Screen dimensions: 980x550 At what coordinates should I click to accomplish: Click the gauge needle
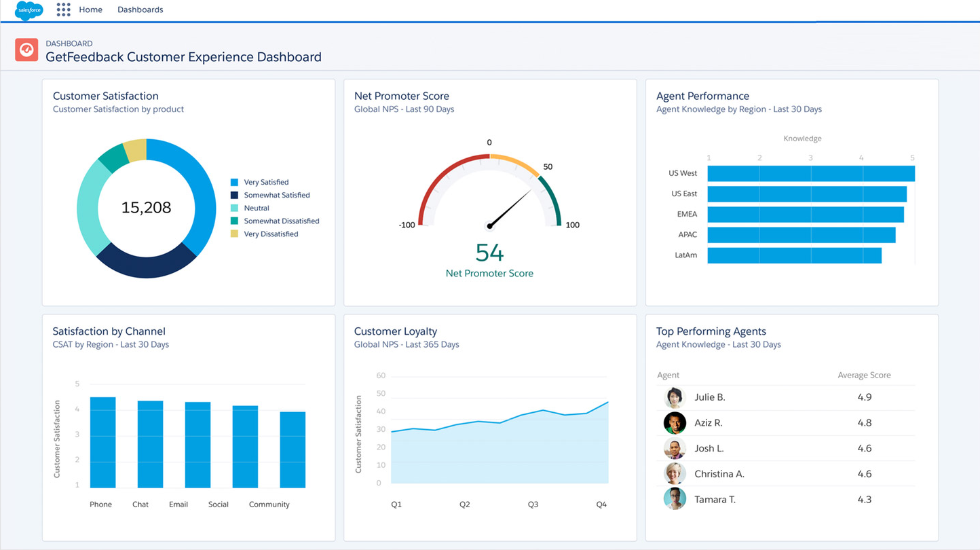pyautogui.click(x=510, y=208)
